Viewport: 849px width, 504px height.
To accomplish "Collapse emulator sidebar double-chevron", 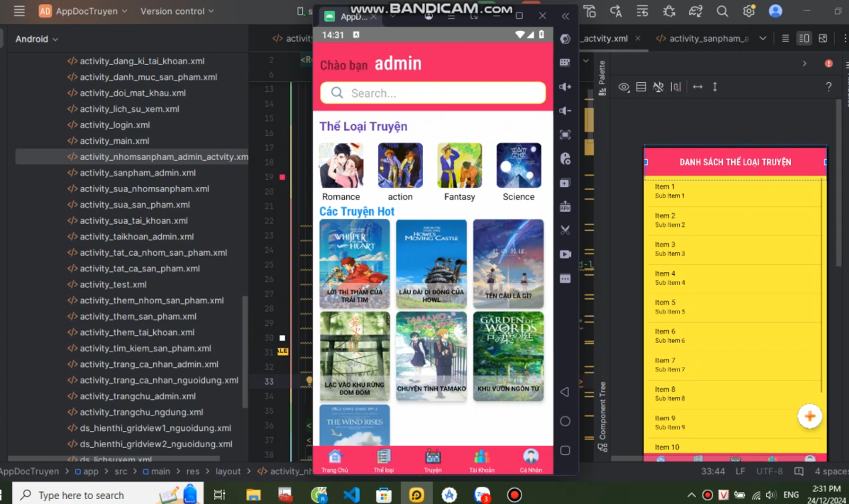I will pyautogui.click(x=565, y=16).
